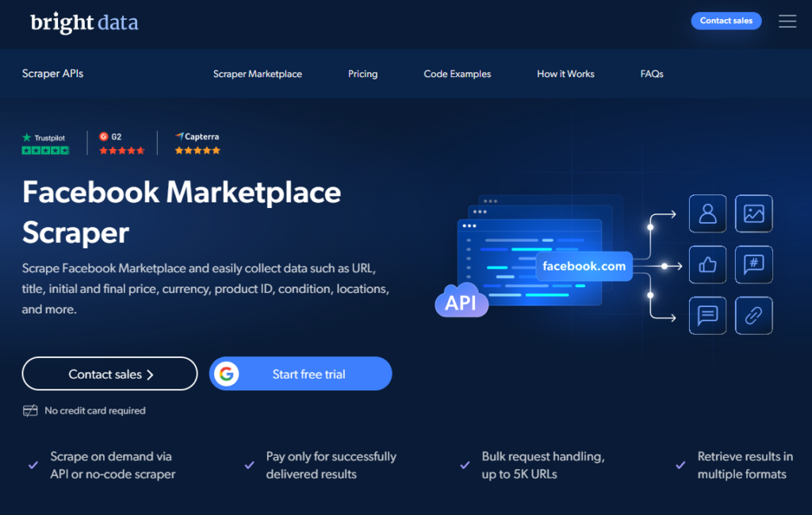Click the image icon tile
Viewport: 812px width, 515px height.
753,213
